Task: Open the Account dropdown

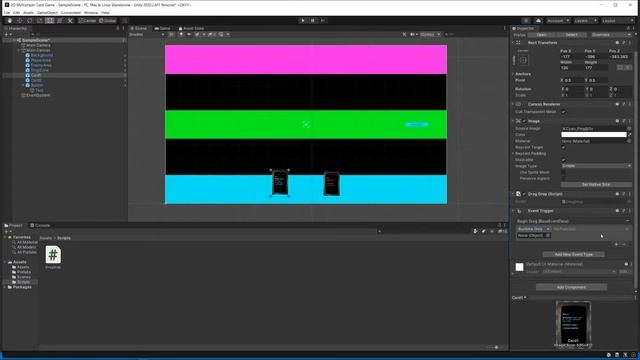Action: click(558, 20)
